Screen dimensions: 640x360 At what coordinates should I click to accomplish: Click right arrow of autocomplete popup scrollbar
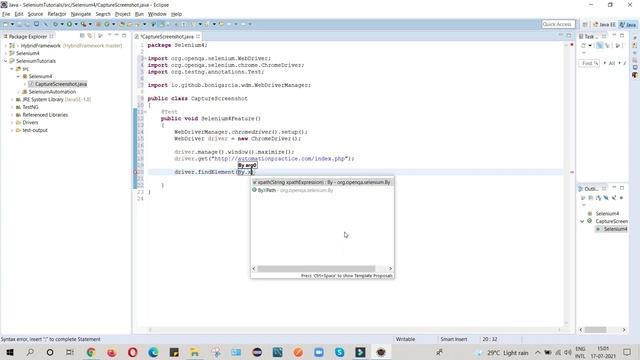point(390,269)
